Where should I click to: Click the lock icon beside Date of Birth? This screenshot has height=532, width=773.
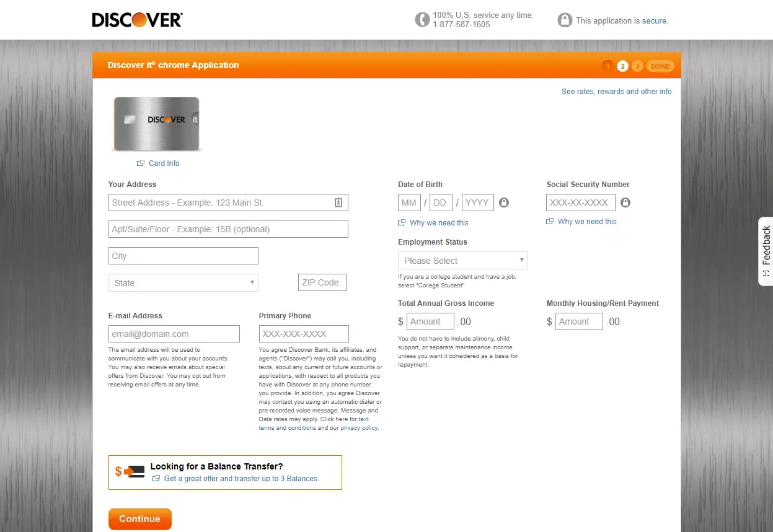coord(504,203)
